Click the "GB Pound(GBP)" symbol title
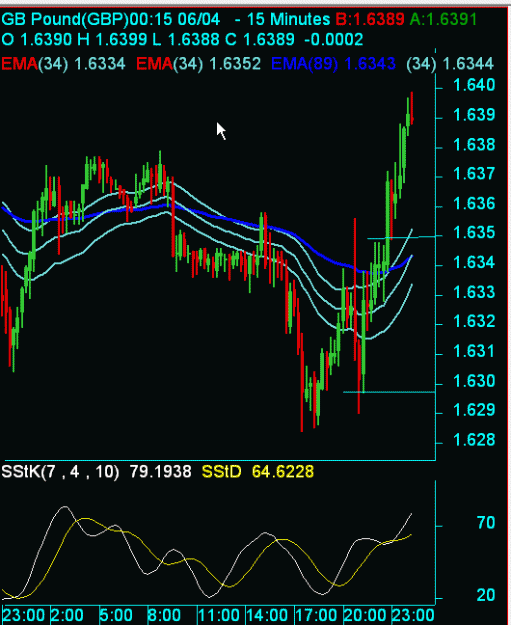 click(65, 20)
